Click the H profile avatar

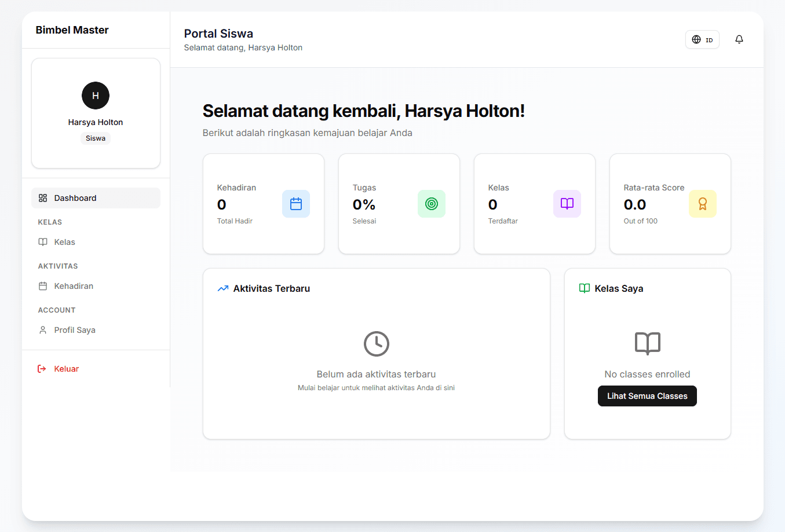point(96,96)
